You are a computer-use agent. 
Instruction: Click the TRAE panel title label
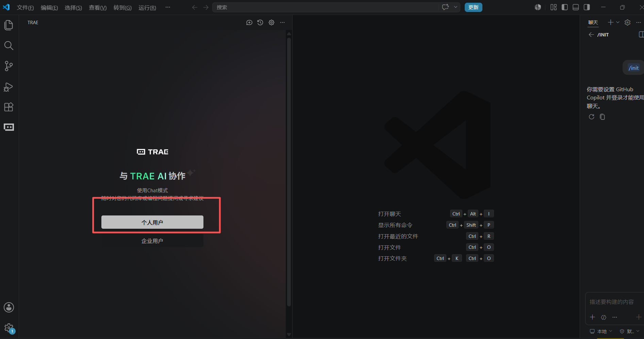coord(33,22)
